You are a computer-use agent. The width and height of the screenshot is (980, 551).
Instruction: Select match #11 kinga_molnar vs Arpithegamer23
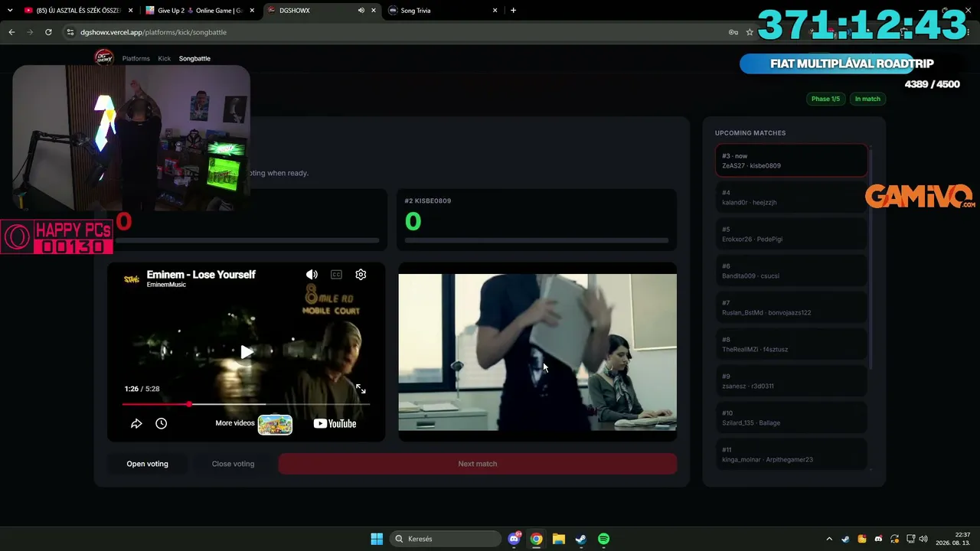coord(792,455)
